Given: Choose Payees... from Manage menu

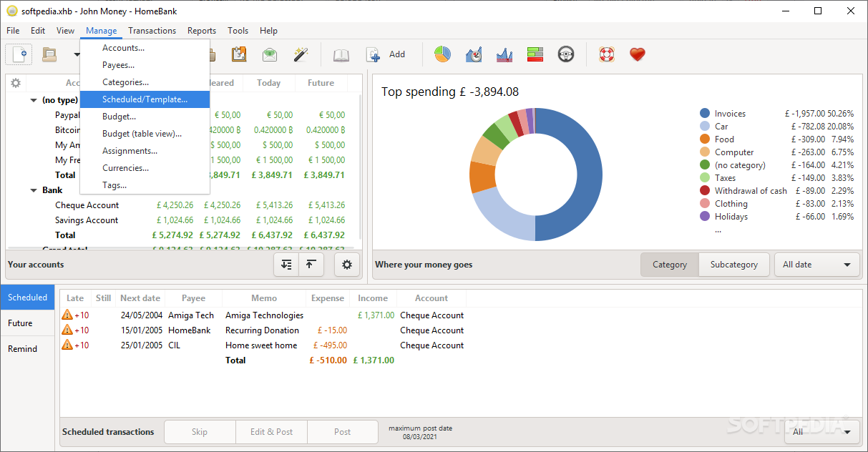Looking at the screenshot, I should click(x=145, y=65).
